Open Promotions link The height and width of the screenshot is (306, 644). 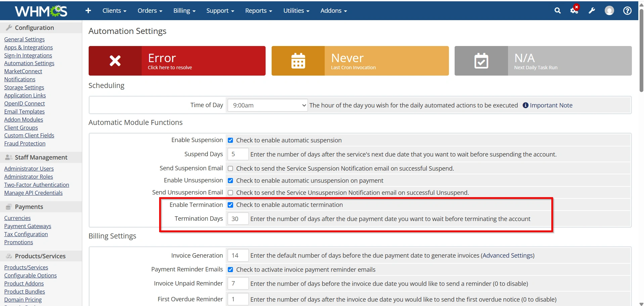click(19, 242)
